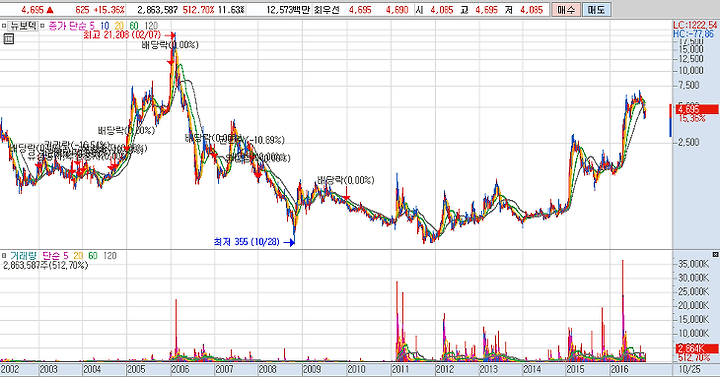
Task: Click the small square marker before 뉴보텍
Action: [x=4, y=26]
